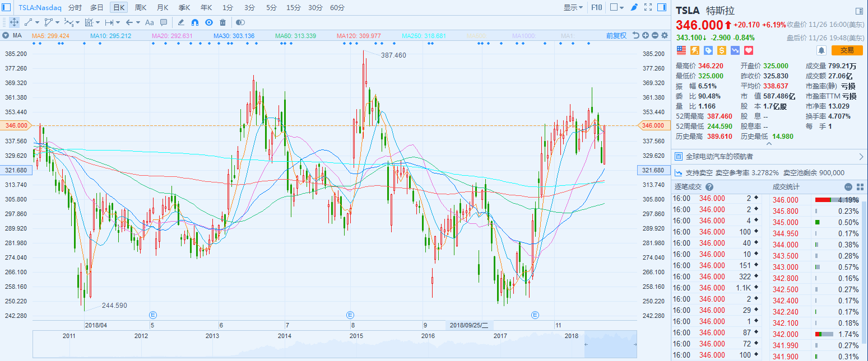Zoom out chart with minus icon

tap(655, 35)
